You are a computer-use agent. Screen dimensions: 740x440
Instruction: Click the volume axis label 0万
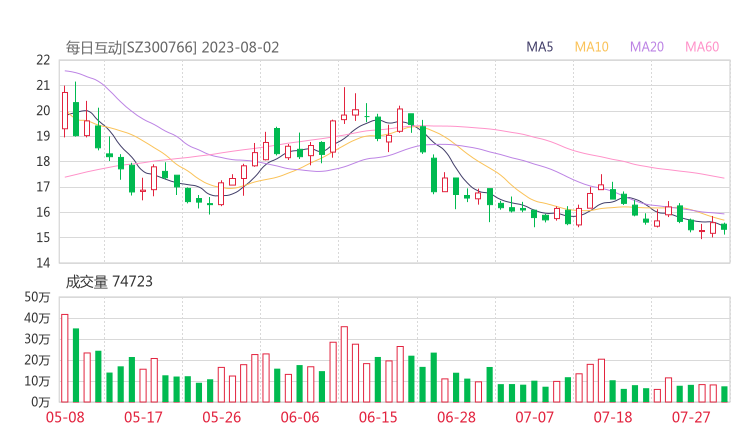coord(41,402)
